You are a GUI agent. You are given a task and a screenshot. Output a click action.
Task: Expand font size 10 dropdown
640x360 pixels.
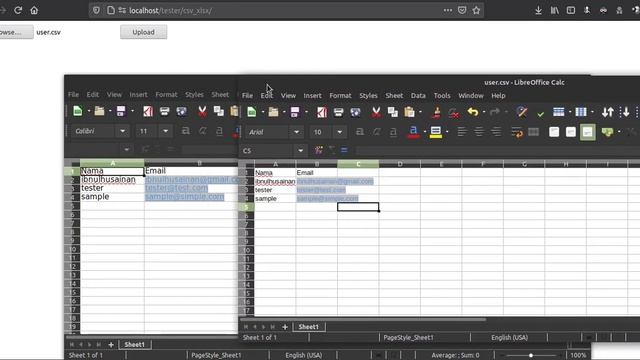340,132
